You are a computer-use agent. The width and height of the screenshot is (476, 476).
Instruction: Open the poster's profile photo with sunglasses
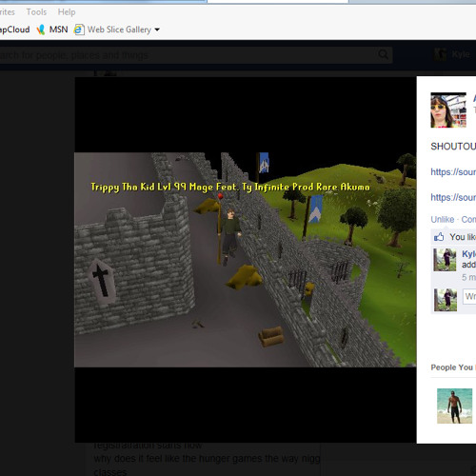(448, 110)
